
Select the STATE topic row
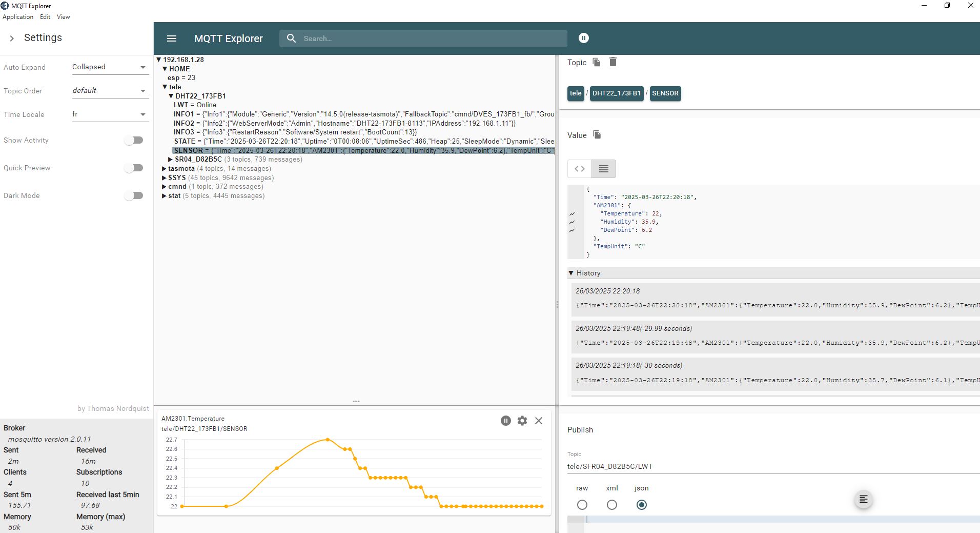click(364, 141)
